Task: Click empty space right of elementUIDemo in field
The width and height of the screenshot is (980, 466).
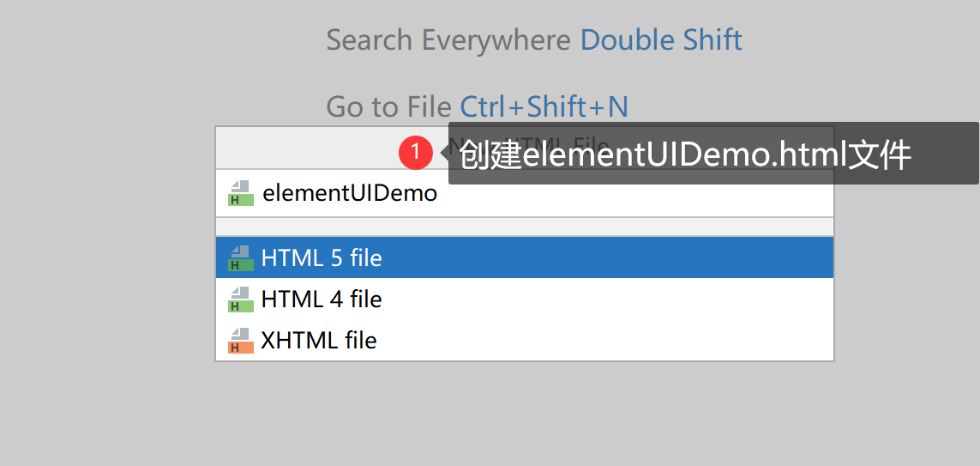Action: tap(634, 193)
